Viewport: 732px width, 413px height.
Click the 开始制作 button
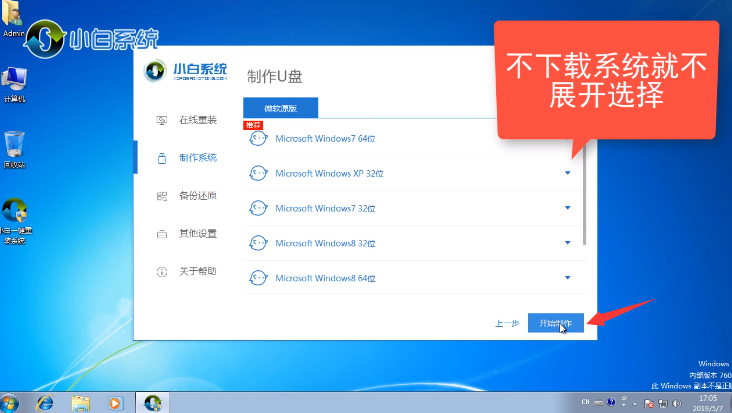(x=556, y=323)
